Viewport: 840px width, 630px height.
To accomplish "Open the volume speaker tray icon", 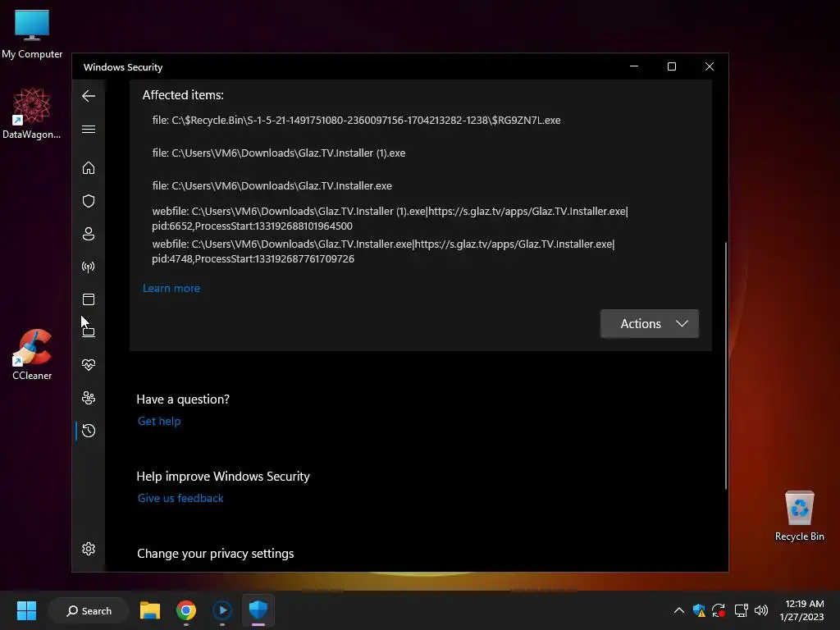I will pyautogui.click(x=761, y=610).
